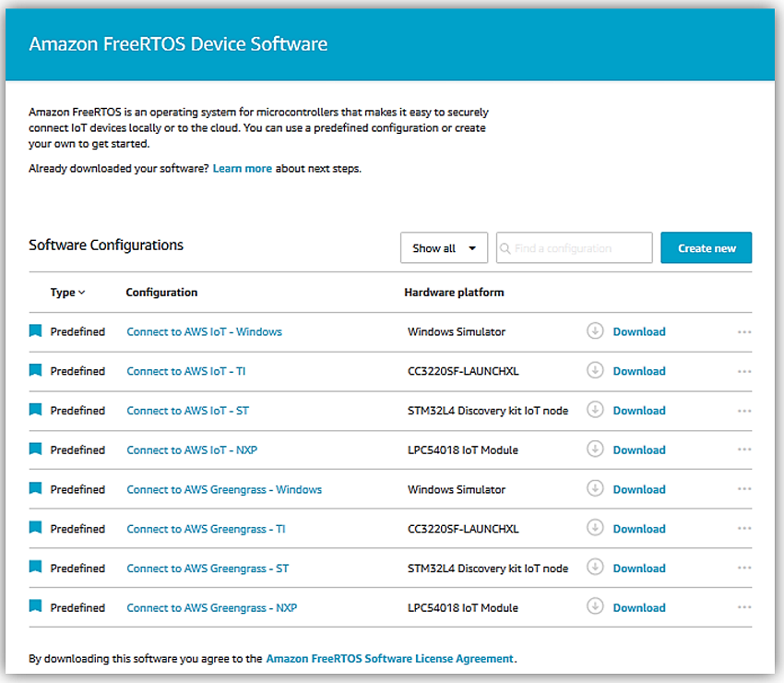Open the three-dots menu for Connect to AWS Greengrass - TI
The image size is (784, 683).
click(744, 529)
